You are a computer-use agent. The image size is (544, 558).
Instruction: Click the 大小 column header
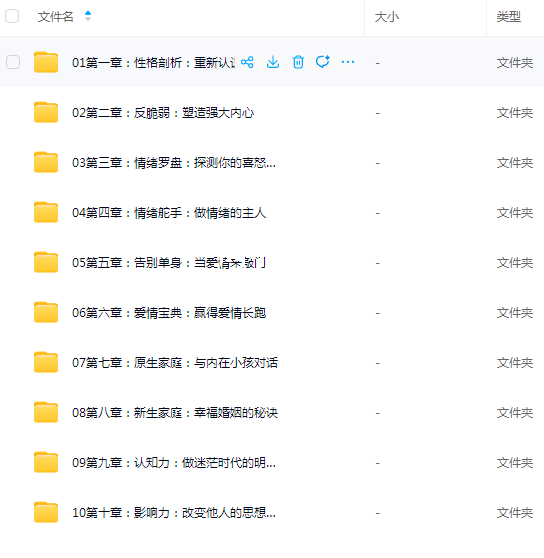point(387,17)
